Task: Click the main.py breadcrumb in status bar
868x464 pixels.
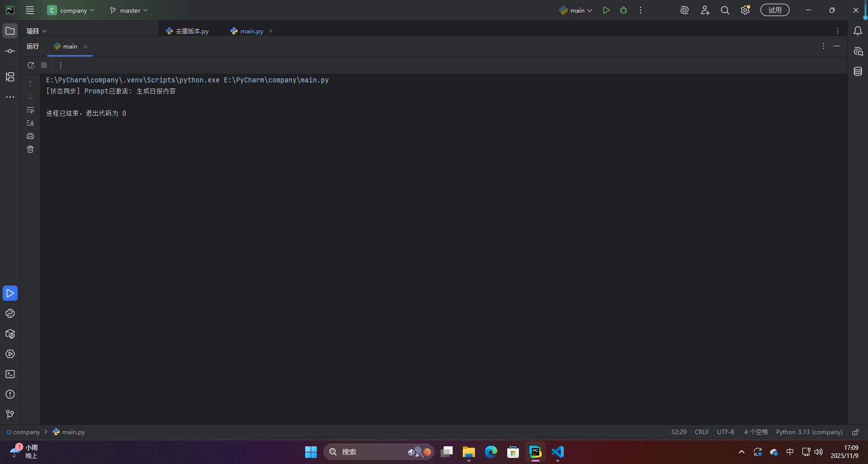Action: click(69, 432)
